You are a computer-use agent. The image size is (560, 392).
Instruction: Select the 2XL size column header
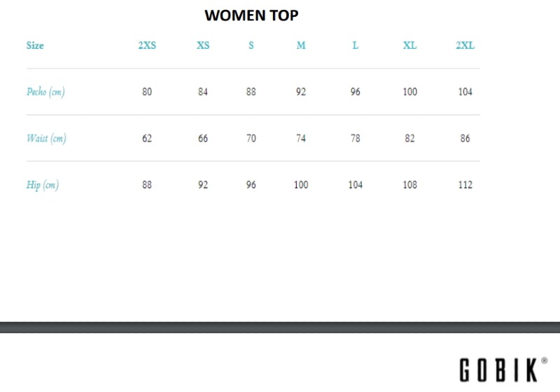[465, 45]
